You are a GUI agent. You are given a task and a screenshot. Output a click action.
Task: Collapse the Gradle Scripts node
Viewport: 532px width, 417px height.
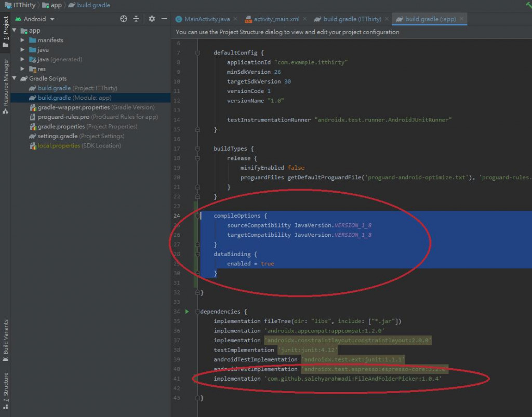(14, 78)
